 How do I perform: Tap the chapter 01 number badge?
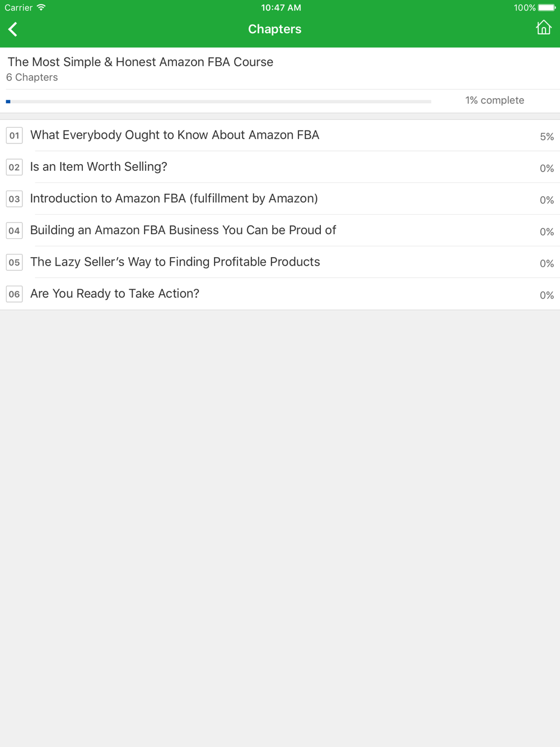coord(14,135)
